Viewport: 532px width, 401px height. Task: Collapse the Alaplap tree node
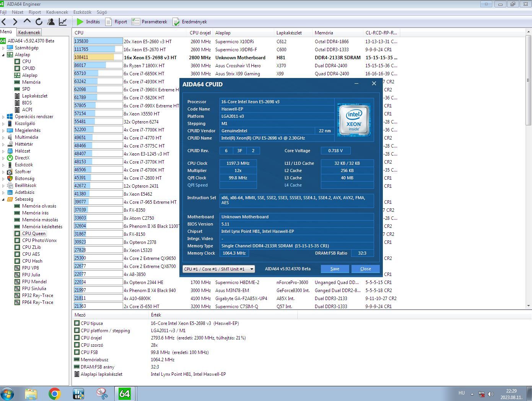[3, 55]
